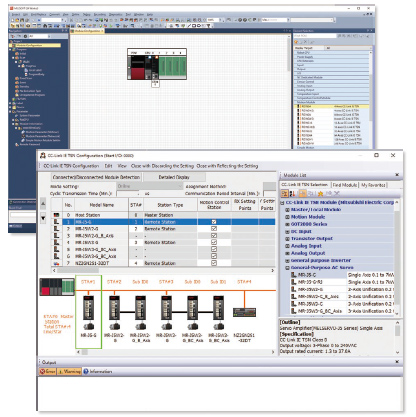This screenshot has width=416, height=417.
Task: Expand Analog Input tree node
Action: [287, 246]
